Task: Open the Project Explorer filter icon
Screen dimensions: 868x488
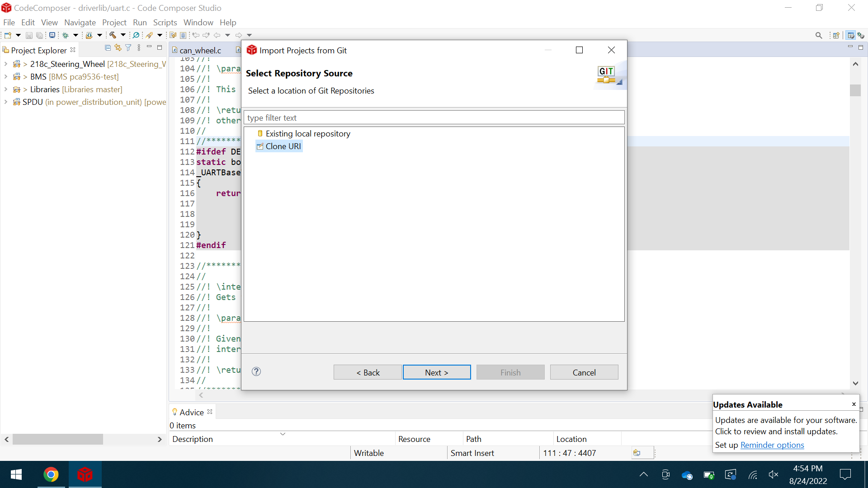Action: coord(128,48)
